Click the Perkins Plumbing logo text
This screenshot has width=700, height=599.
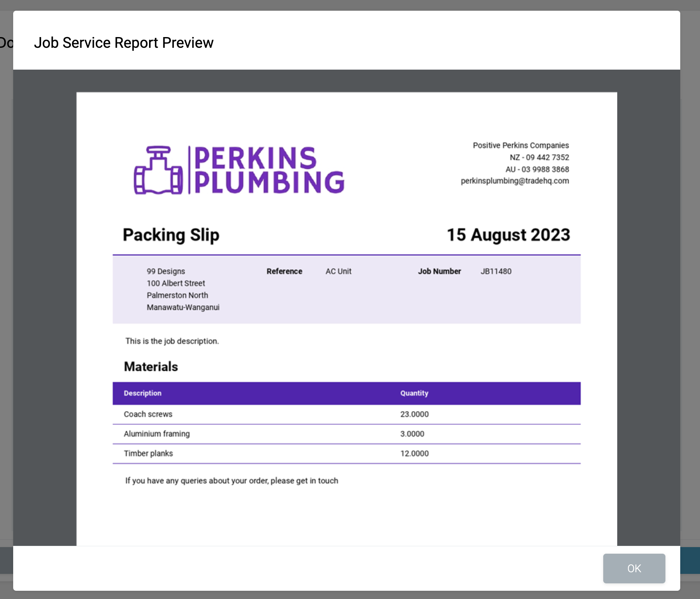[268, 170]
